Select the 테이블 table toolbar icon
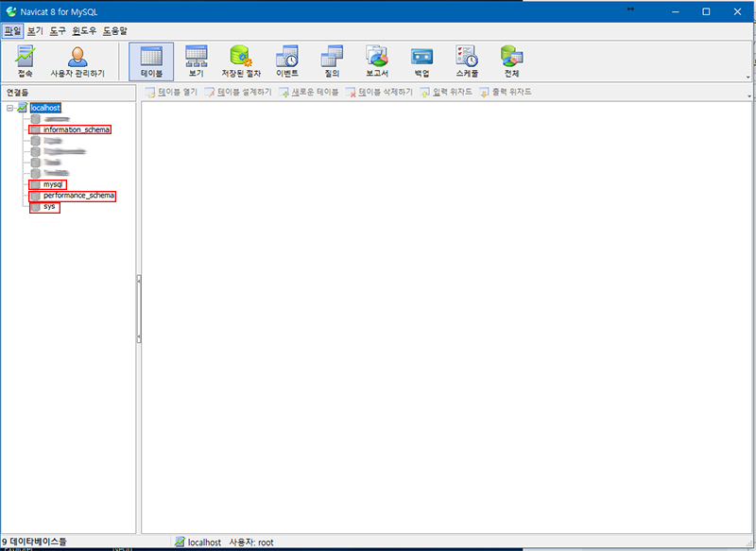 (151, 61)
